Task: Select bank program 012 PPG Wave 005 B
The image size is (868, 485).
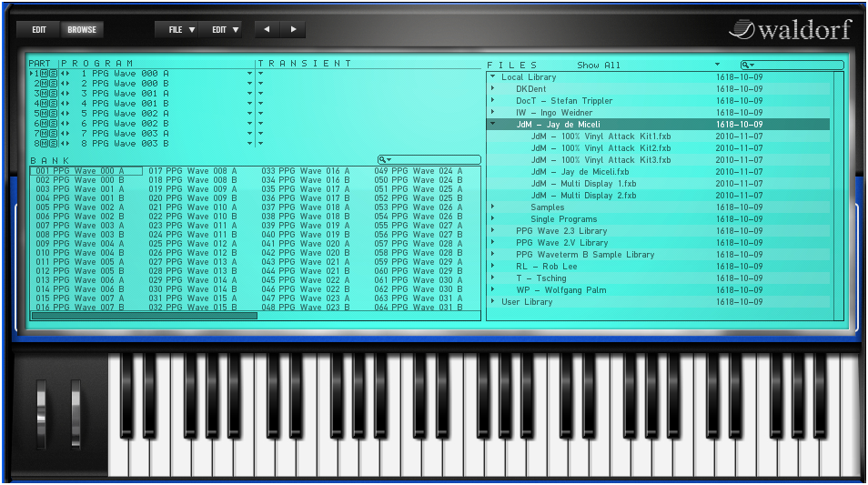Action: coord(80,271)
